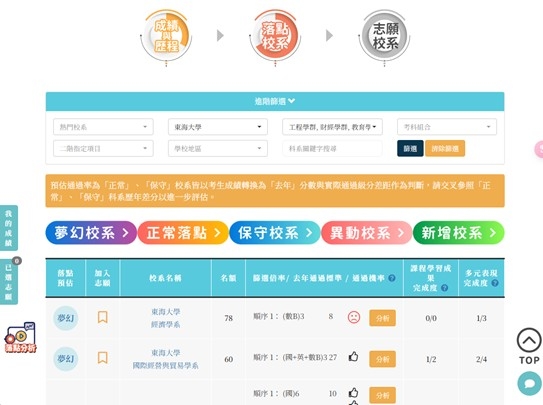The height and width of the screenshot is (405, 543).
Task: Click help icon beside 通過機率 header
Action: point(392,278)
